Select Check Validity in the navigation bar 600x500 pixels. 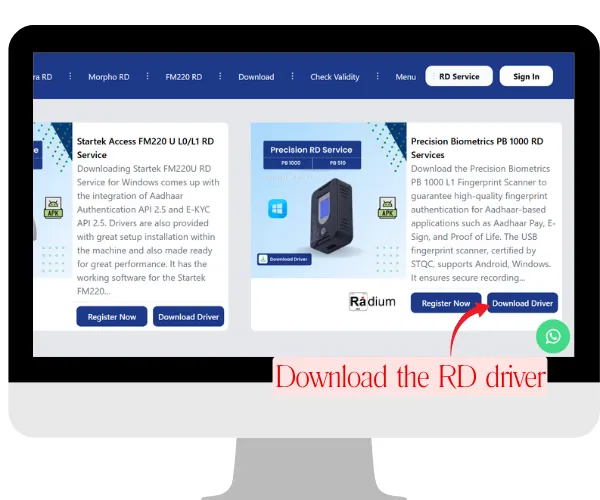(x=334, y=77)
